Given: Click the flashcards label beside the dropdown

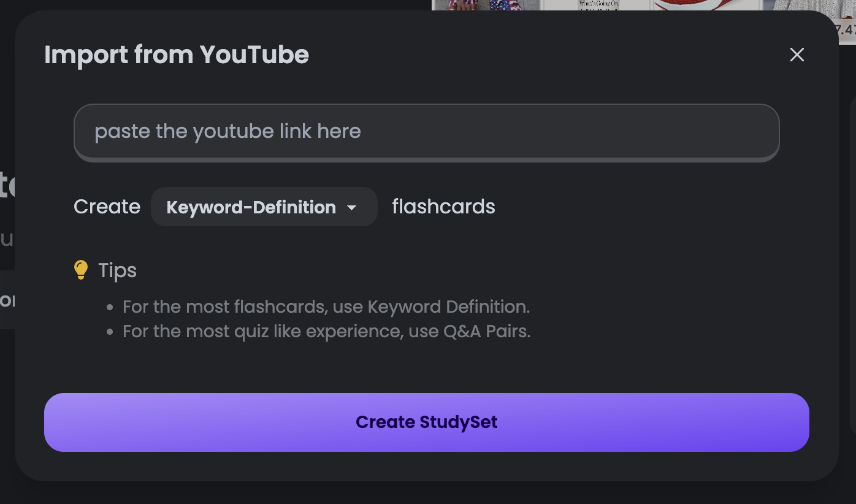Looking at the screenshot, I should pyautogui.click(x=443, y=207).
